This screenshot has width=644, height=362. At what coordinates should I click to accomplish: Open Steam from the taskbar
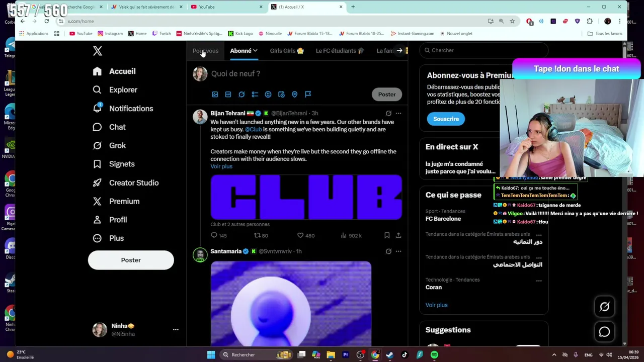click(389, 355)
